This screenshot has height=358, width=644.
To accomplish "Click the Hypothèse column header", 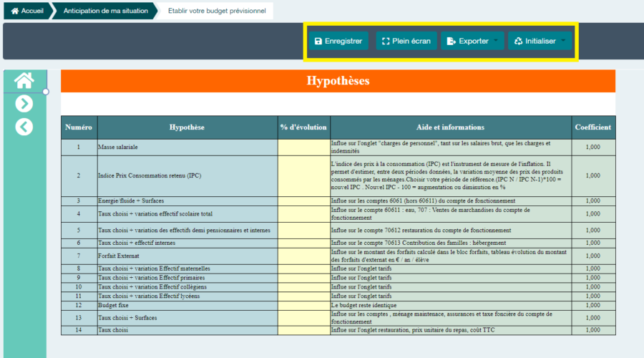I will (x=187, y=127).
